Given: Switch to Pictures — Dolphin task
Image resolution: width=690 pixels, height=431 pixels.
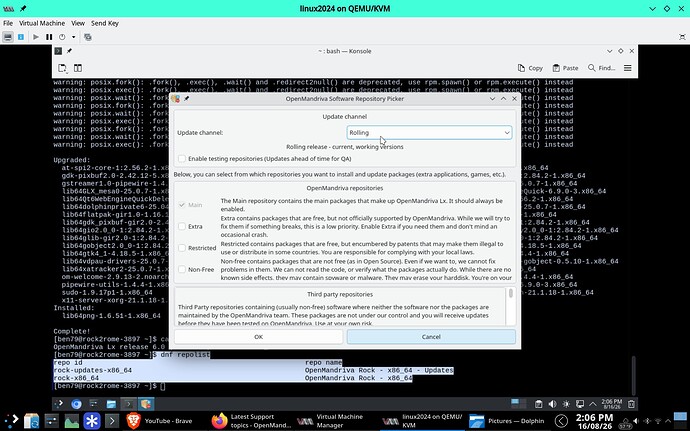Looking at the screenshot, I should click(x=507, y=421).
